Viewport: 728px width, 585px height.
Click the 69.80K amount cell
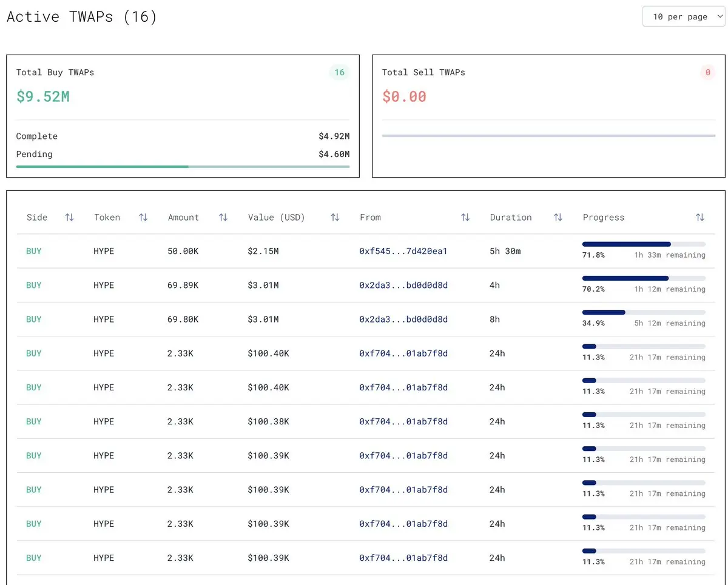[183, 319]
